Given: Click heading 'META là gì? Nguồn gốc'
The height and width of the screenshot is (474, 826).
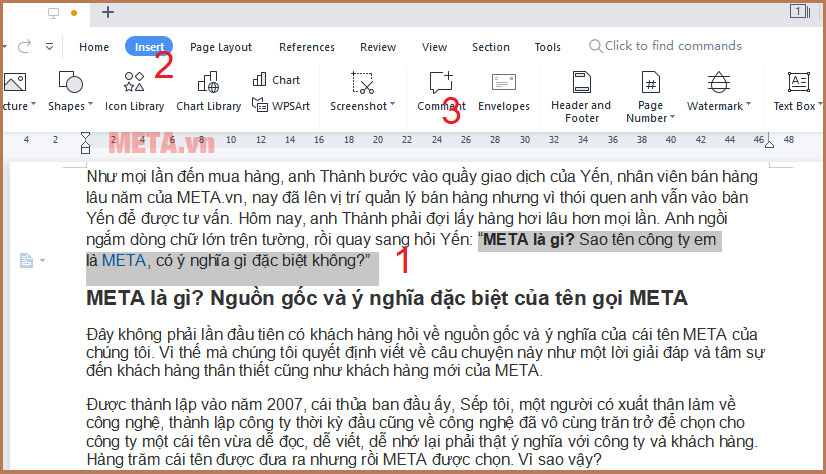Looking at the screenshot, I should click(387, 298).
